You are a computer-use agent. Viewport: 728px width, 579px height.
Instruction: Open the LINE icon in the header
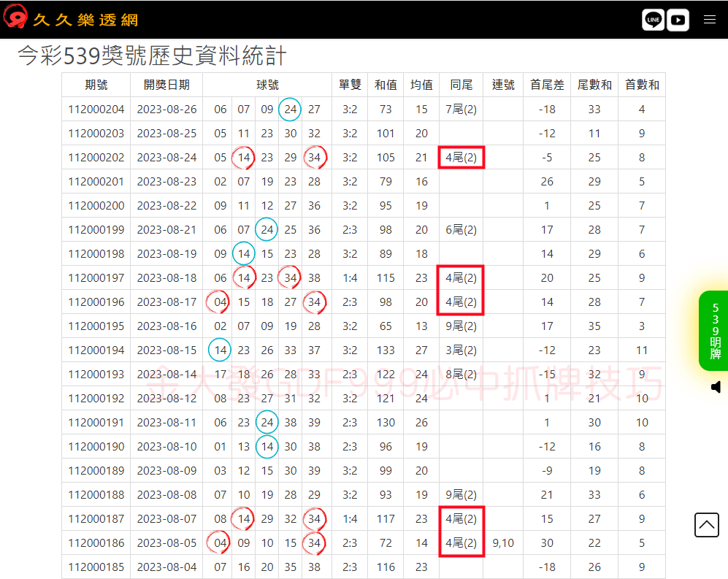(652, 20)
